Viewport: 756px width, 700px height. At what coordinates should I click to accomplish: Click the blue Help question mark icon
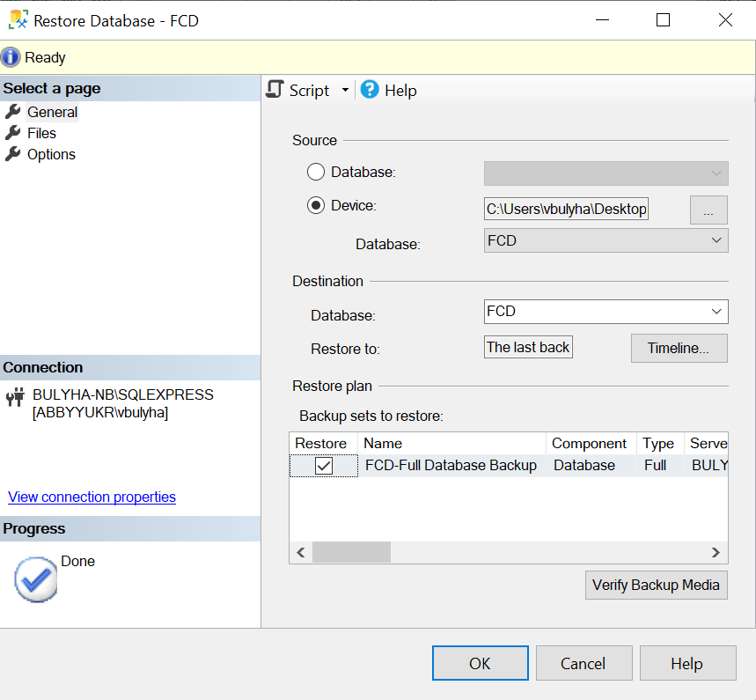[x=370, y=90]
